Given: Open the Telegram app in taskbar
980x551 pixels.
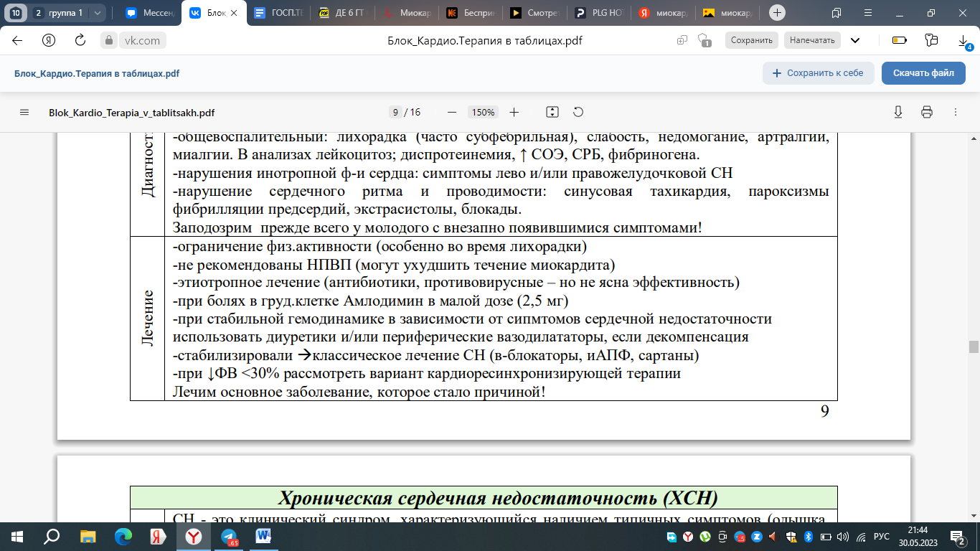Looking at the screenshot, I should [229, 537].
